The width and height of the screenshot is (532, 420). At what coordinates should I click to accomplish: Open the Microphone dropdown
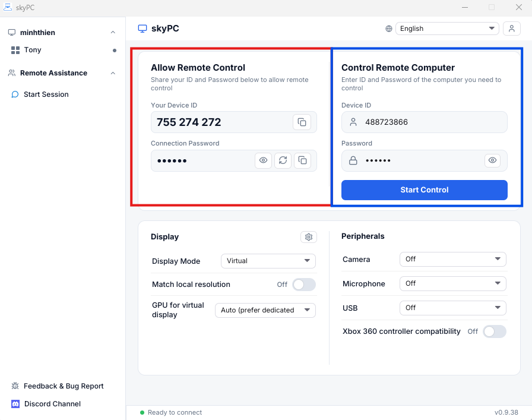[x=452, y=283]
